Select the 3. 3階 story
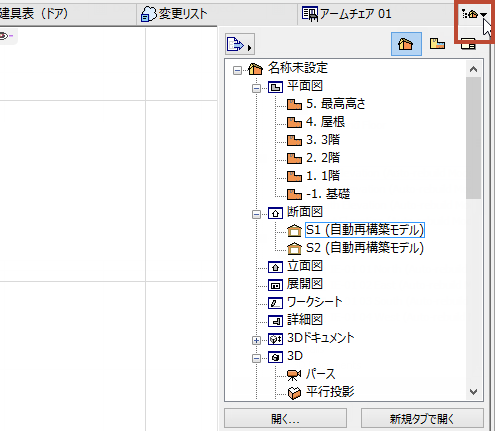Viewport: 495px width, 431px height. 323,140
